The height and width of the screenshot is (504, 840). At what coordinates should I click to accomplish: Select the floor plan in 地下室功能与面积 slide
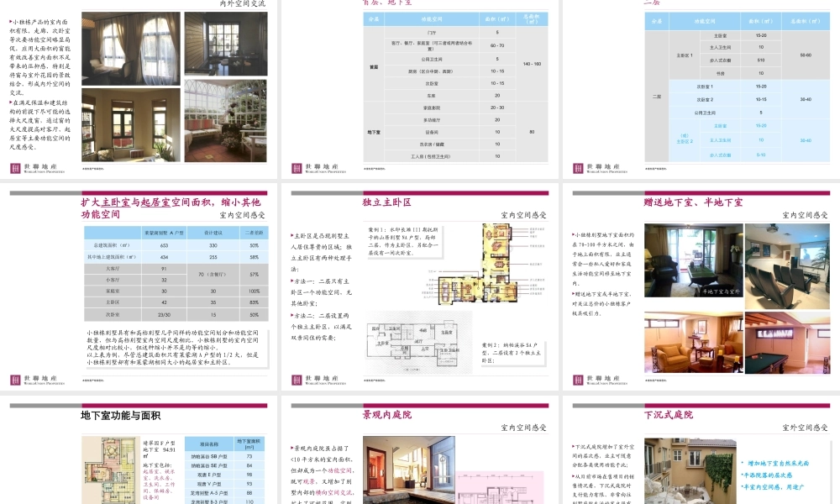[110, 470]
